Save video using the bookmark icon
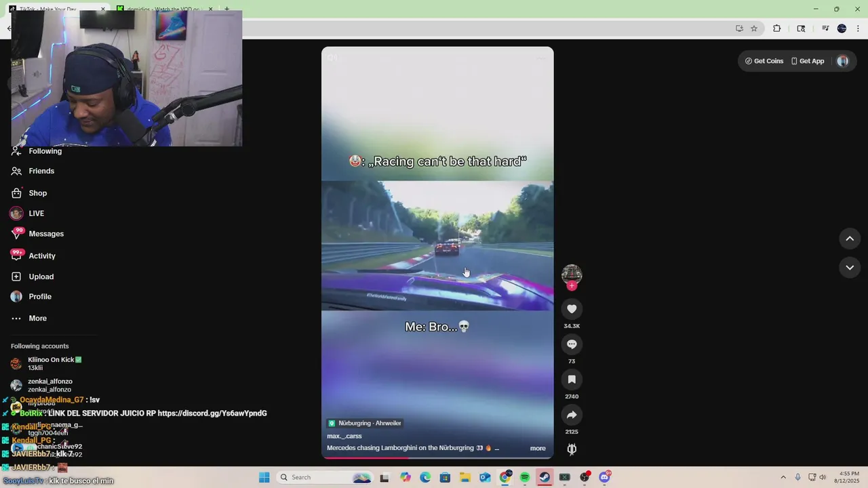 (572, 380)
